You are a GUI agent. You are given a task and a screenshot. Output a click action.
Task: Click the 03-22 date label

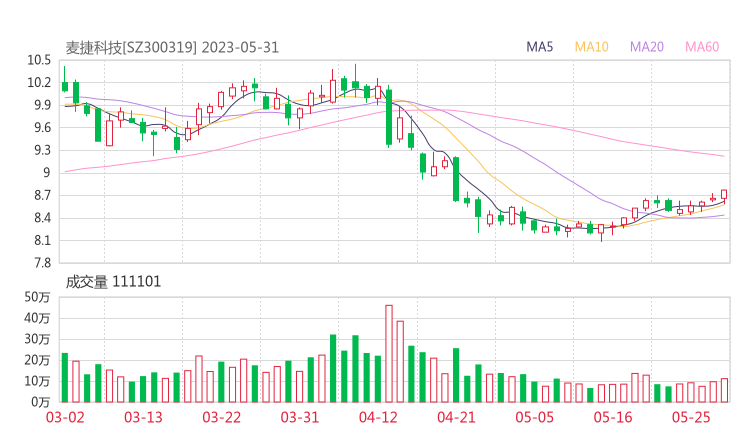(x=221, y=417)
